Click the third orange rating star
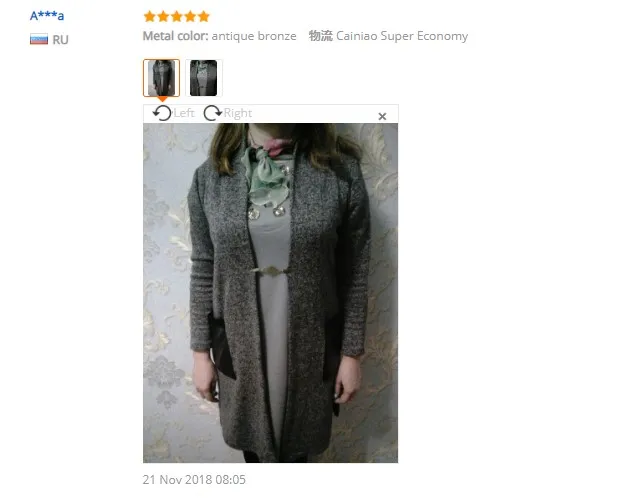Viewport: 644px width, 498px height. [x=177, y=16]
